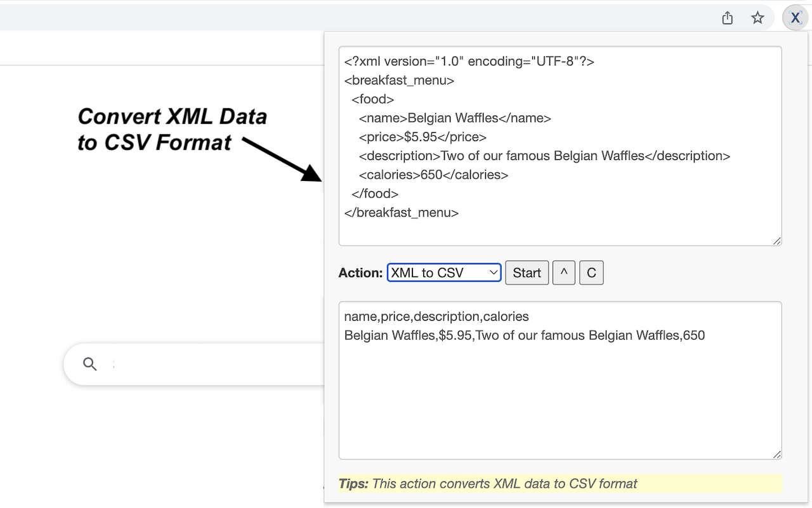This screenshot has height=508, width=812.
Task: Open the XML converter extension icon
Action: coord(795,18)
